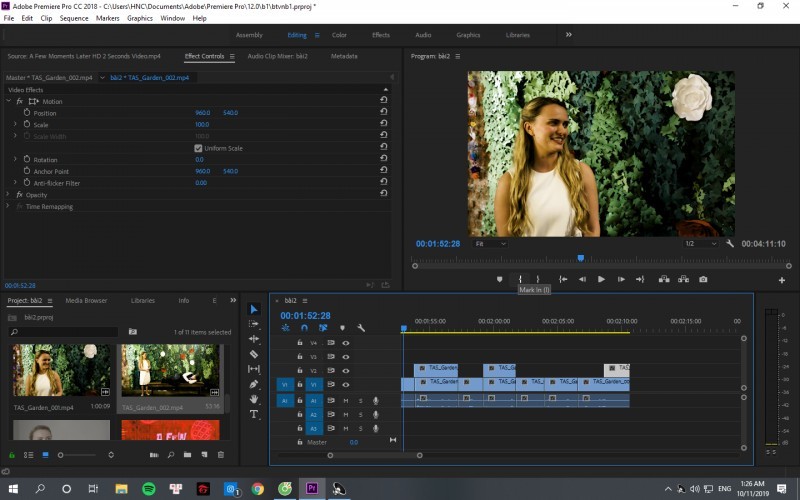Open the 1/2 playback resolution dropdown
The width and height of the screenshot is (800, 500).
pyautogui.click(x=701, y=244)
